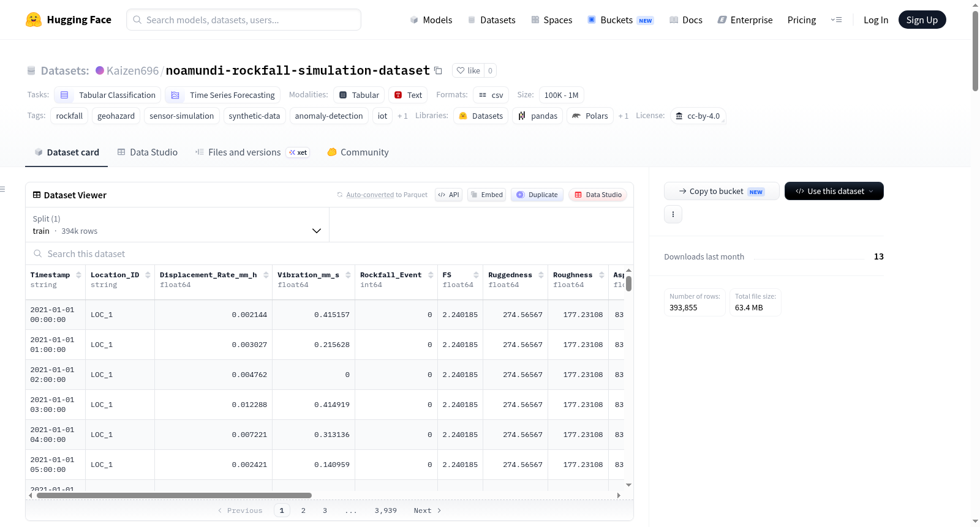Screen dimensions: 980x527
Task: Open the cc-by-4.0 license dropdown
Action: point(698,116)
